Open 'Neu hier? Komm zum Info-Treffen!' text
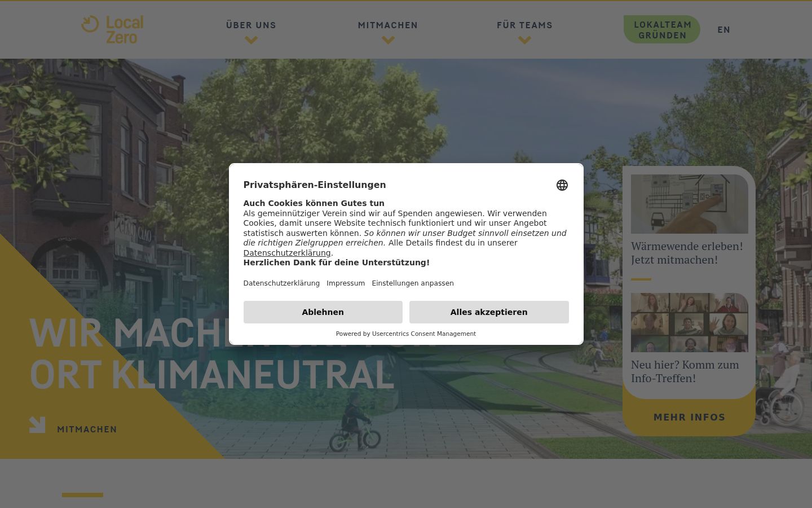The height and width of the screenshot is (508, 812). pyautogui.click(x=685, y=371)
